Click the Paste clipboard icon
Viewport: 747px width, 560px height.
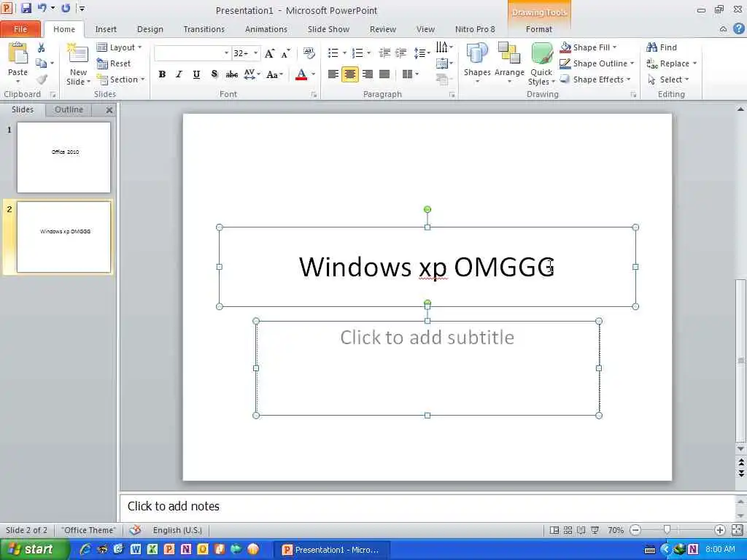[x=18, y=53]
